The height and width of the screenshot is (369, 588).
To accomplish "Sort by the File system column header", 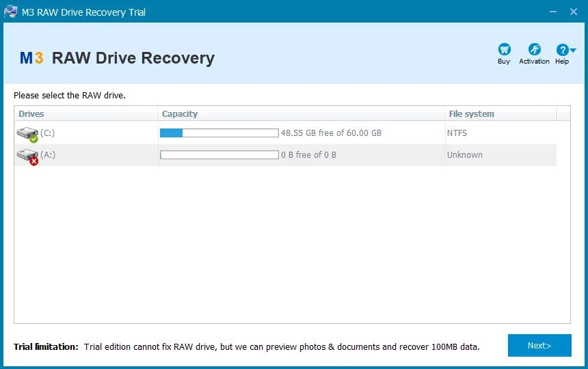I will [x=500, y=113].
